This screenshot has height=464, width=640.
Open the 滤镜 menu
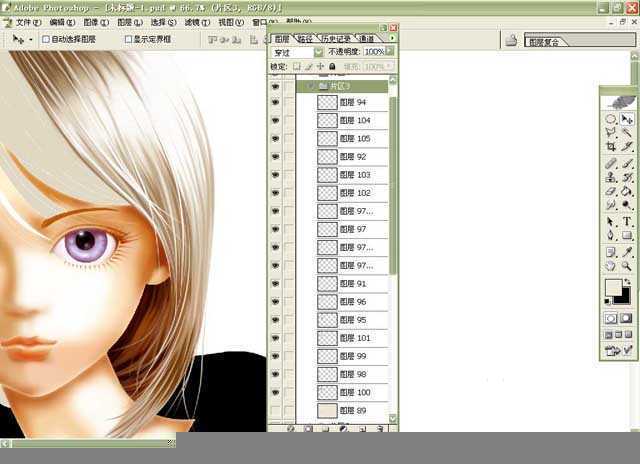[198, 22]
